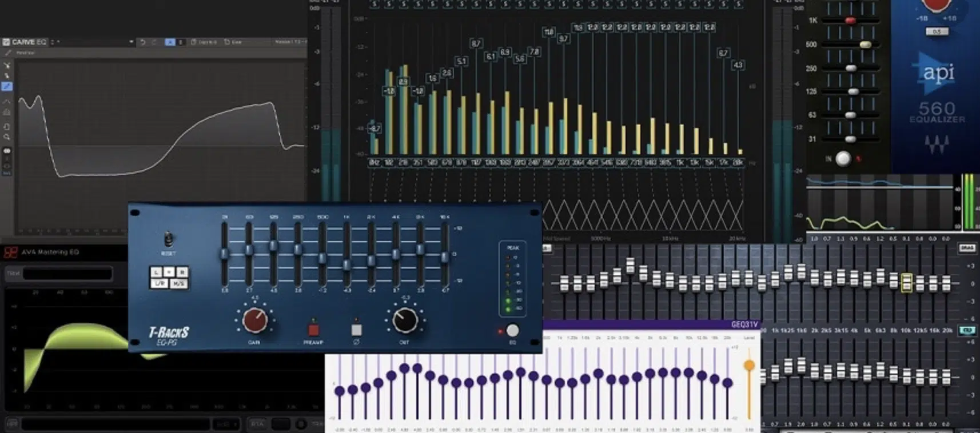Select the second tool icon below the Carve EQ cut tool
Image resolution: width=980 pixels, height=433 pixels.
pyautogui.click(x=7, y=76)
